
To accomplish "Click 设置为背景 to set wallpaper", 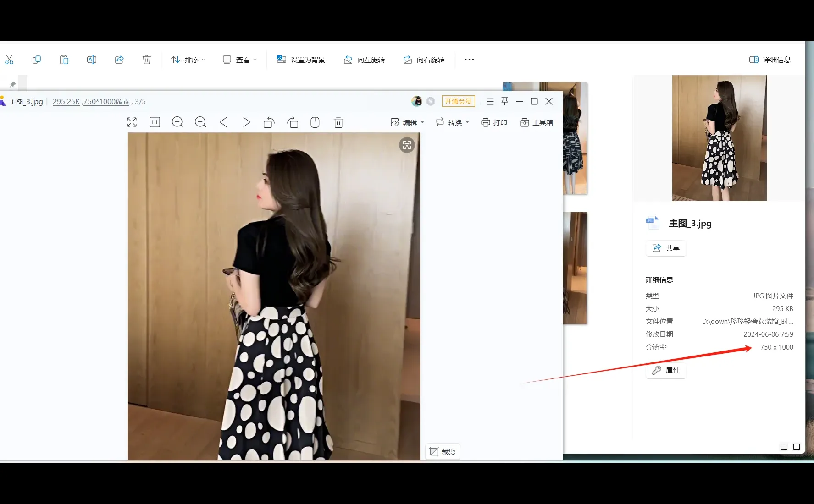I will coord(301,60).
